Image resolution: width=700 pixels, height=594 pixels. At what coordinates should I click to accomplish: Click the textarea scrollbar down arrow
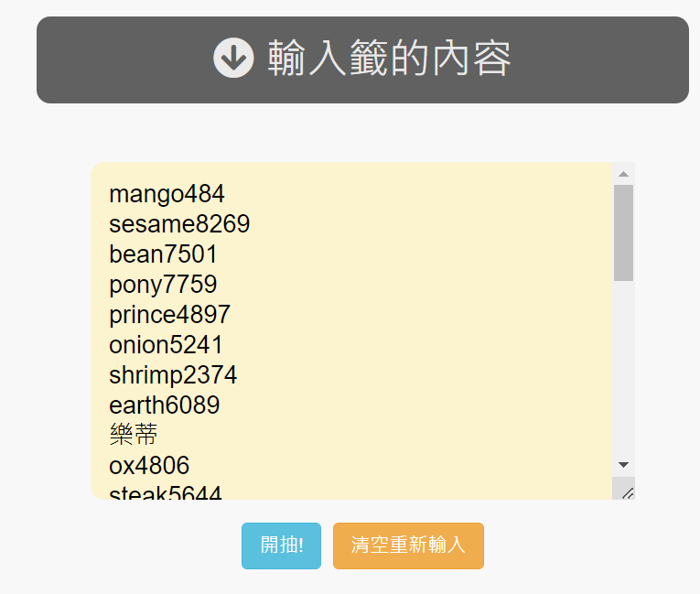click(x=623, y=465)
